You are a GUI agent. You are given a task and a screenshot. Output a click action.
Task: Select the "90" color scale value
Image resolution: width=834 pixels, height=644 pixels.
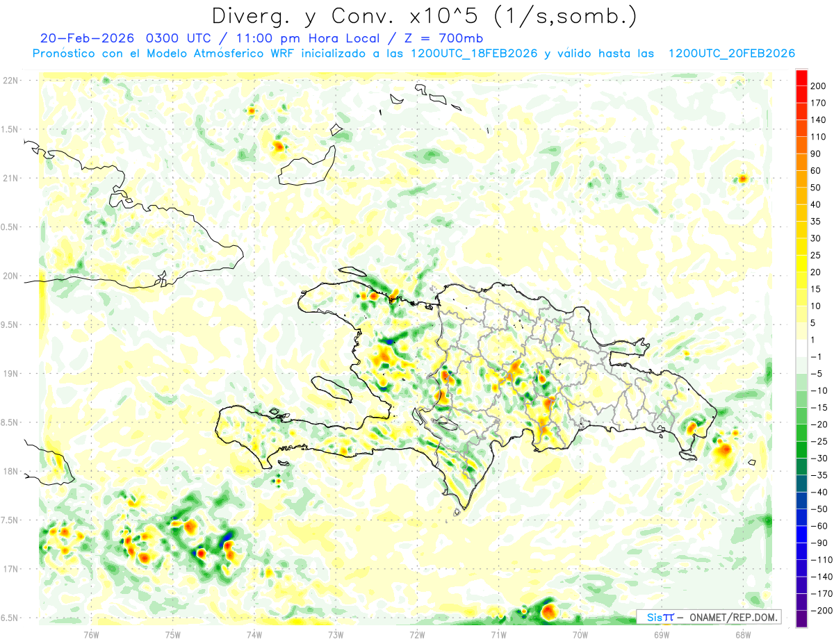click(816, 154)
